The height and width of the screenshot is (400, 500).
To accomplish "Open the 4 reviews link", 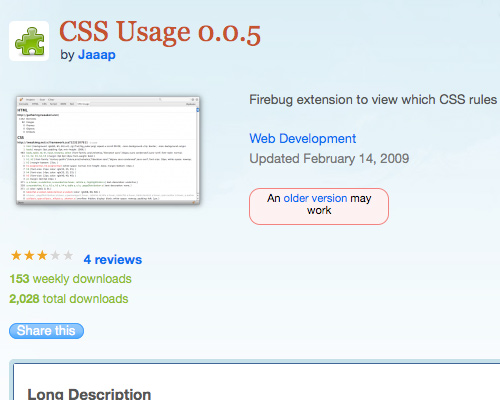I will pyautogui.click(x=113, y=259).
